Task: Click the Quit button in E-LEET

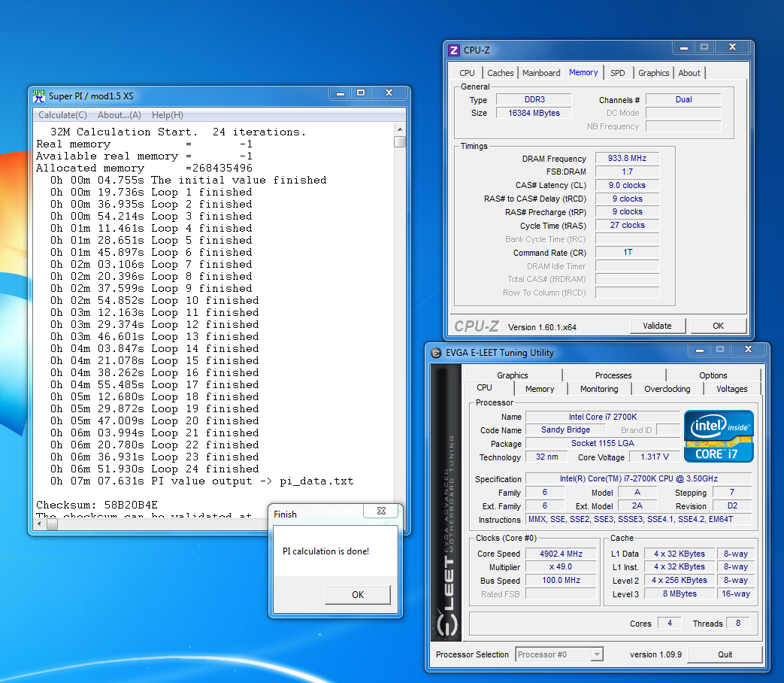Action: pos(725,654)
